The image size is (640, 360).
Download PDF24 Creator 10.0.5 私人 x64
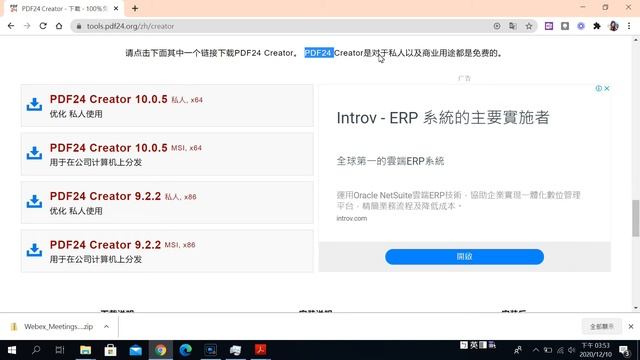(167, 105)
